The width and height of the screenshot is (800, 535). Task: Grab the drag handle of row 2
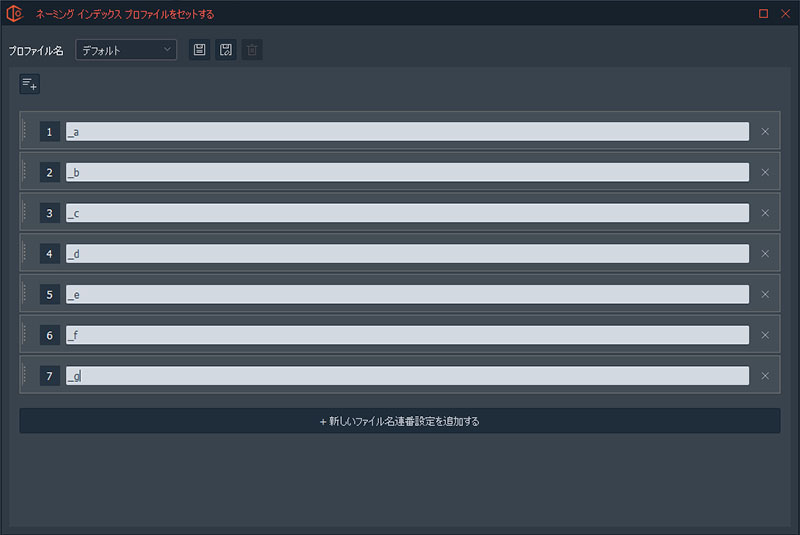pos(26,172)
